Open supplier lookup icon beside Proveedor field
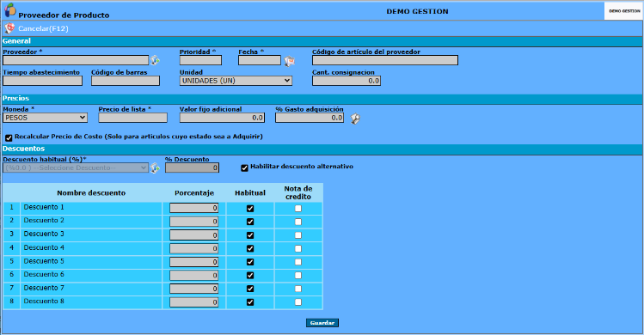644x335 pixels. click(x=155, y=60)
